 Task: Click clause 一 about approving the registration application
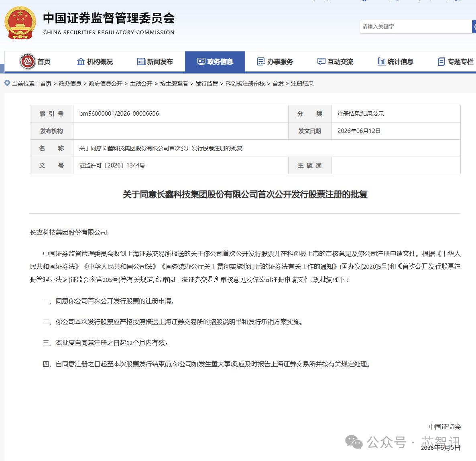pyautogui.click(x=110, y=301)
